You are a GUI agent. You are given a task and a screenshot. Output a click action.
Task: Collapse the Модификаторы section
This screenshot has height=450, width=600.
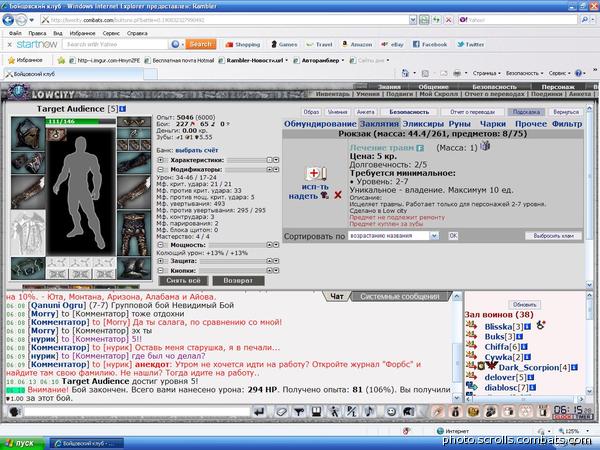pos(160,169)
